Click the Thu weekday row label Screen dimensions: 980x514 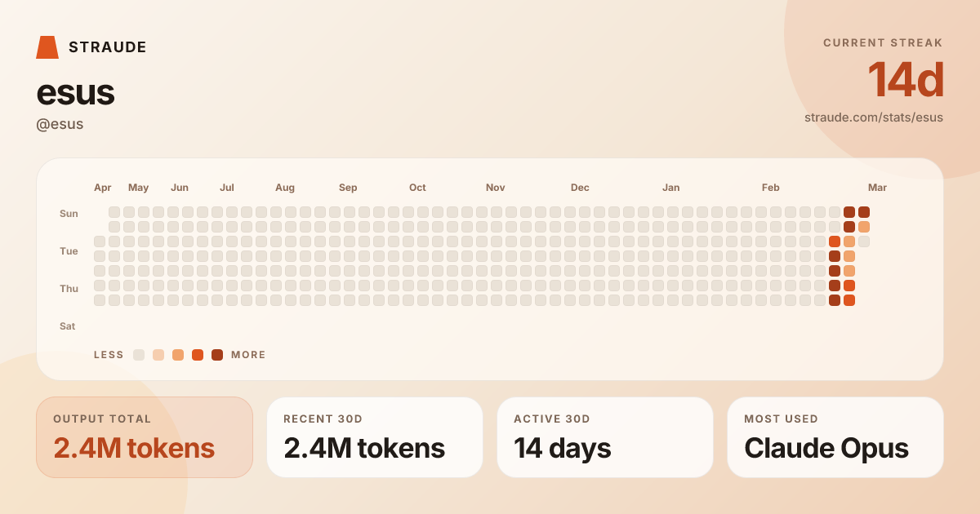[x=69, y=289]
